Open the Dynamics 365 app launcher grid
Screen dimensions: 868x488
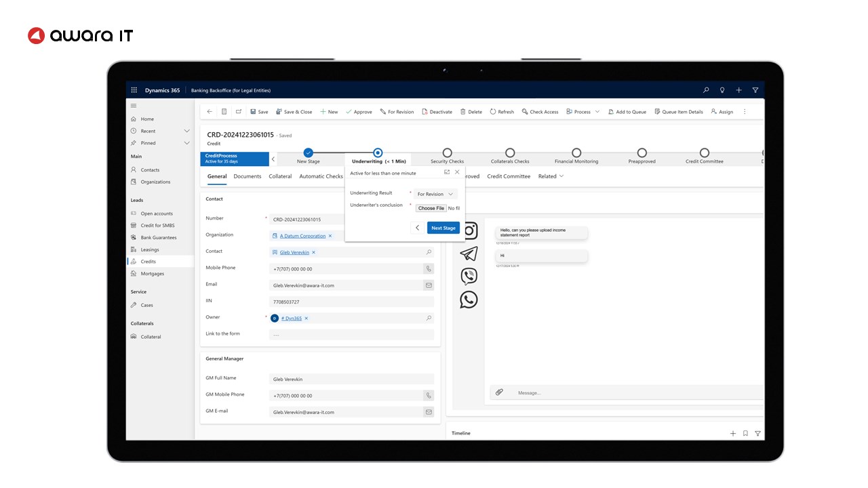(134, 90)
